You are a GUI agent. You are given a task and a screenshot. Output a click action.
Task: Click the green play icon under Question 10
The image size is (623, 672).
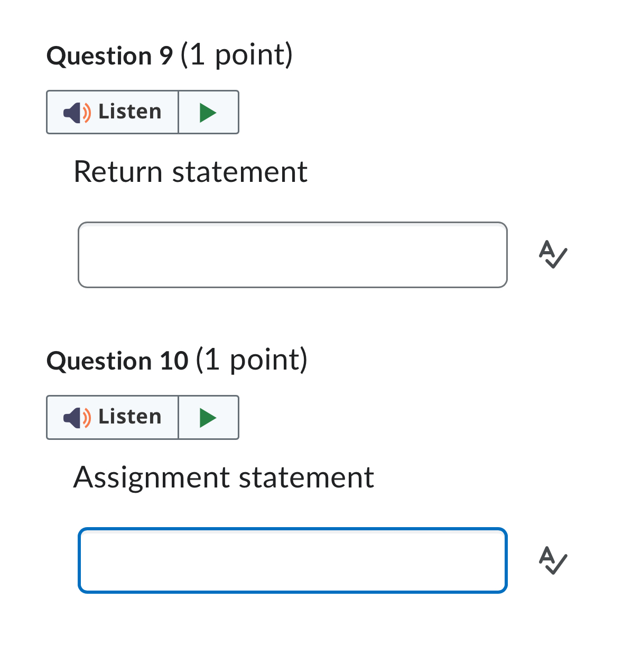tap(208, 417)
